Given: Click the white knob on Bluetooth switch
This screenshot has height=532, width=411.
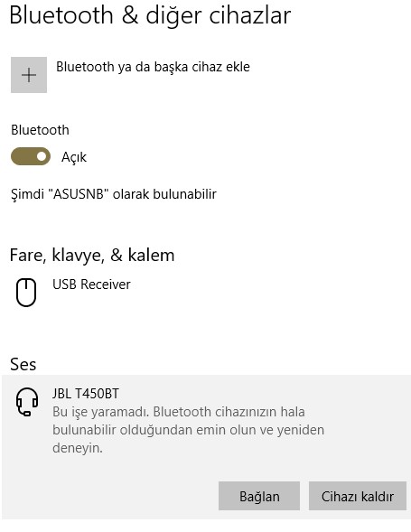Looking at the screenshot, I should tap(42, 156).
